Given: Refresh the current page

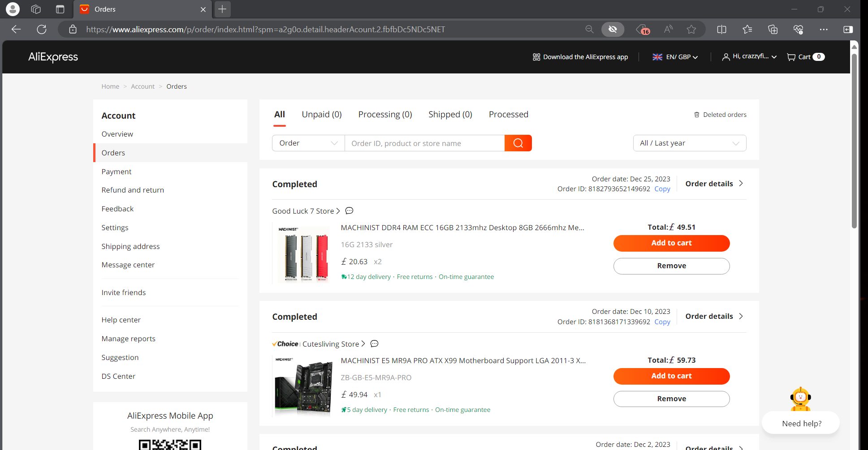Looking at the screenshot, I should click(x=42, y=30).
